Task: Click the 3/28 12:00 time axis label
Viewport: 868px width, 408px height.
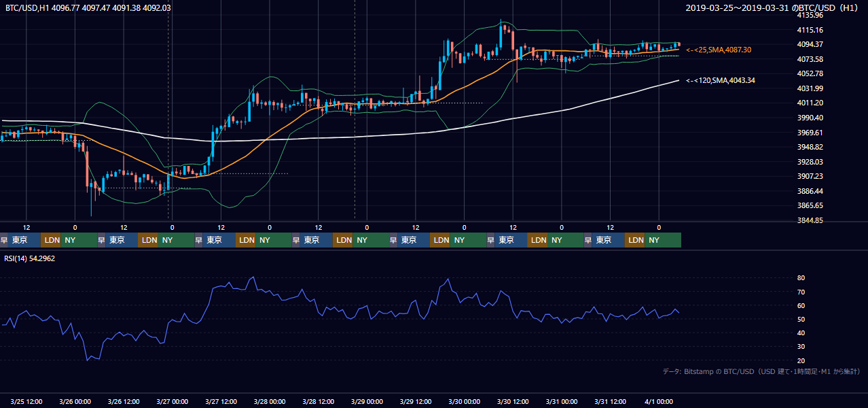Action: click(319, 401)
